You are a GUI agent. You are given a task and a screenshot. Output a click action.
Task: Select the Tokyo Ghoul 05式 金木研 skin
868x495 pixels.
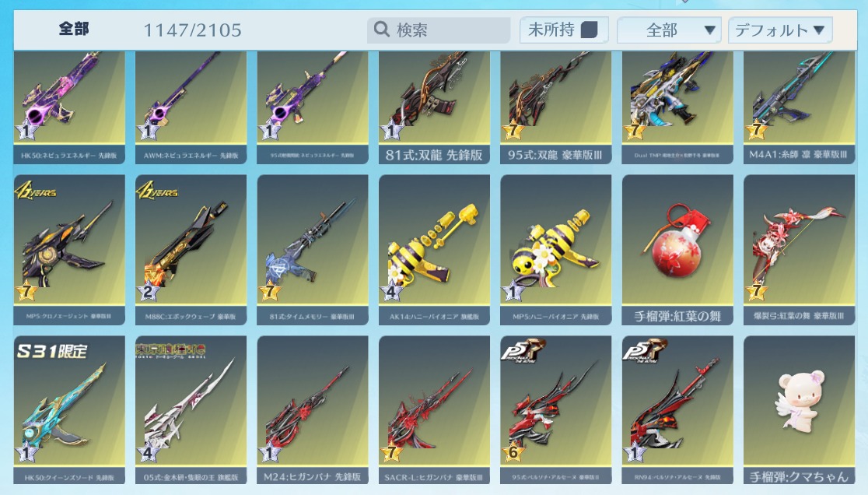(191, 409)
